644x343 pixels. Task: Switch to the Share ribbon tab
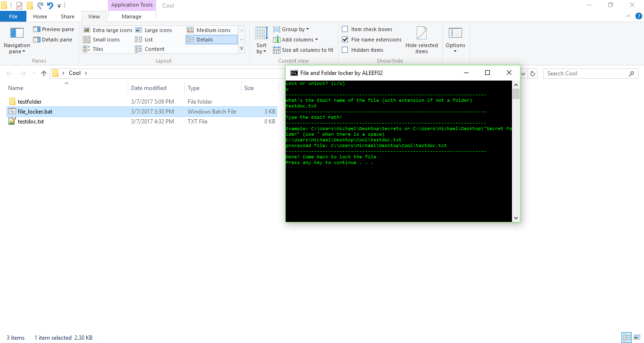pyautogui.click(x=67, y=16)
